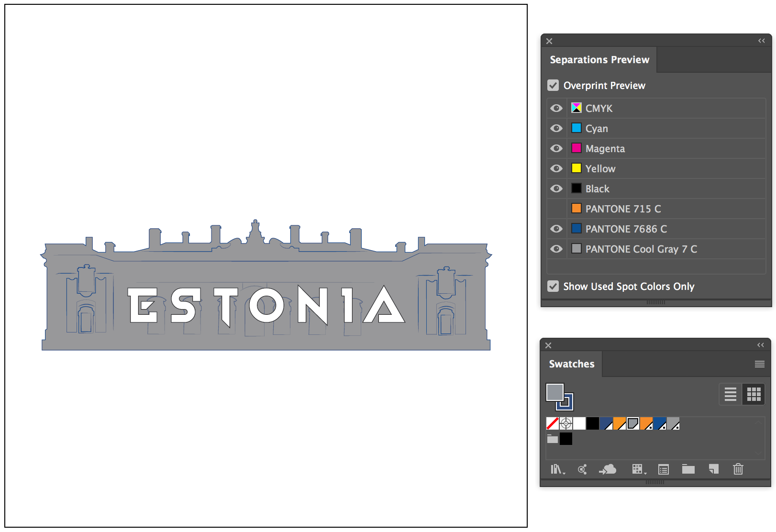Delete the selected swatch with trash icon
The image size is (776, 532).
click(738, 469)
